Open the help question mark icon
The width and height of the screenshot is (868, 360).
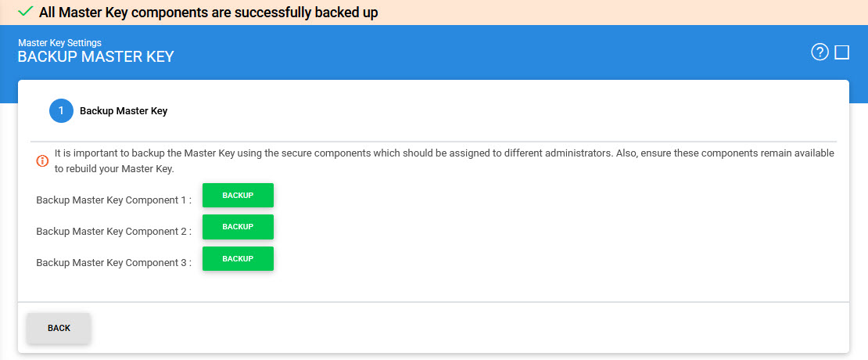click(820, 52)
